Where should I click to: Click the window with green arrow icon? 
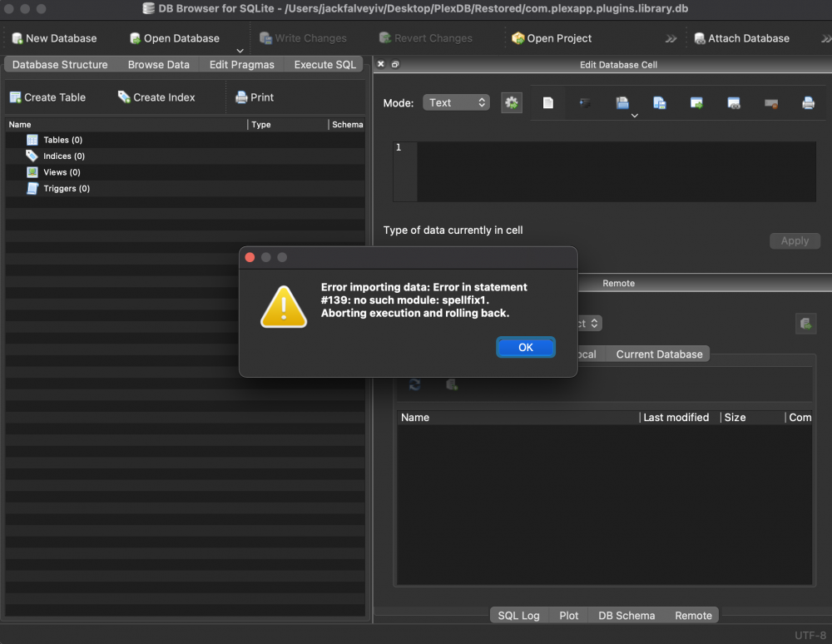click(x=696, y=102)
